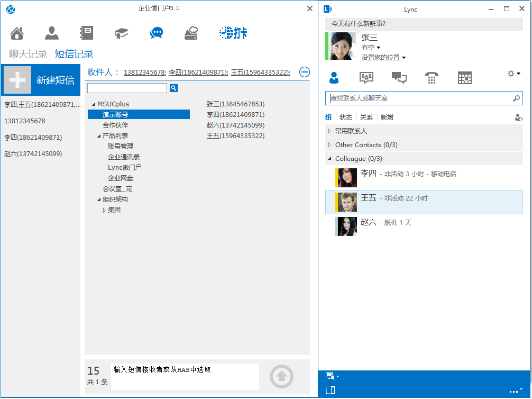Open the 有空 status dropdown
This screenshot has height=399, width=532.
[x=371, y=48]
